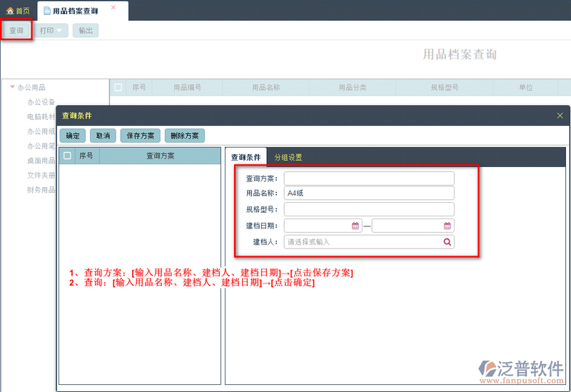This screenshot has height=392, width=571.
Task: Click the 建档人 search magnifier icon
Action: 448,242
